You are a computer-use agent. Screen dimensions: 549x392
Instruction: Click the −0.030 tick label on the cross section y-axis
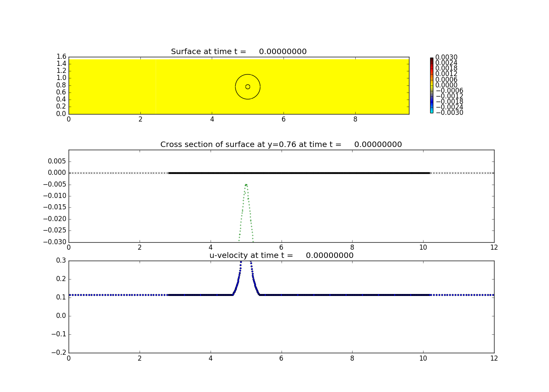click(54, 241)
